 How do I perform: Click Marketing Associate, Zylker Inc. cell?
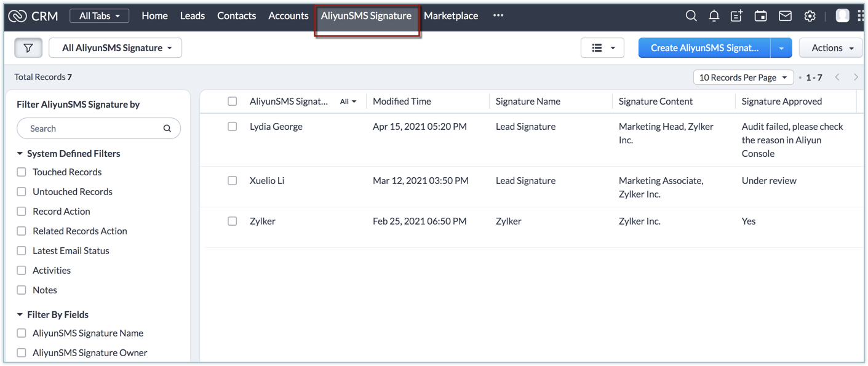click(661, 188)
